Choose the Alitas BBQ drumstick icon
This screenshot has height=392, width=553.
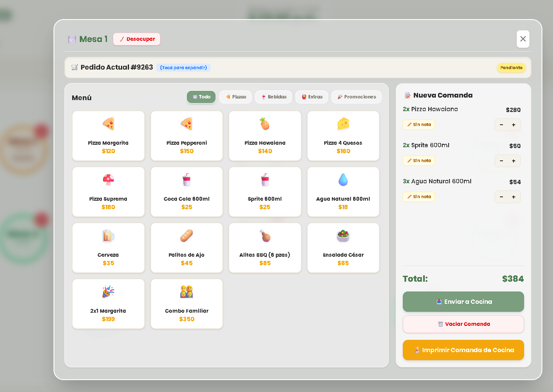tap(265, 236)
